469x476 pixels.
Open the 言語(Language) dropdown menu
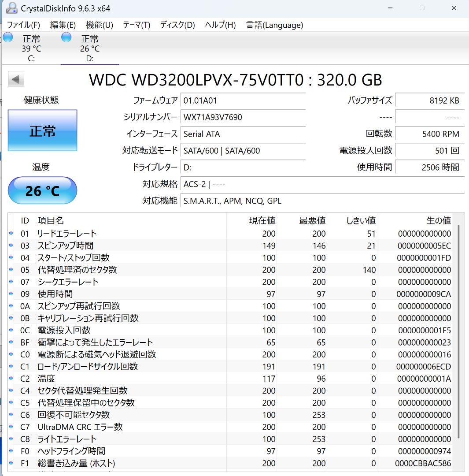pyautogui.click(x=274, y=25)
